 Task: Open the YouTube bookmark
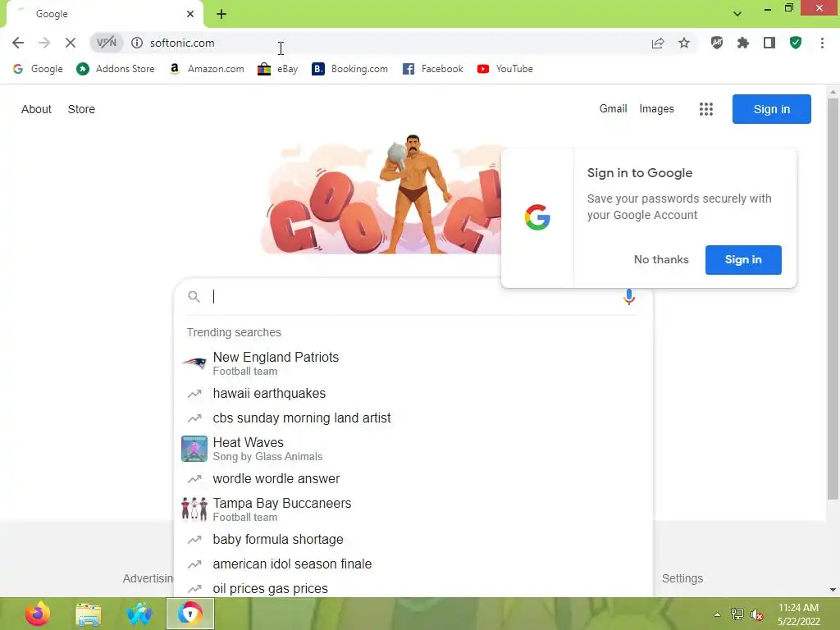(x=505, y=69)
